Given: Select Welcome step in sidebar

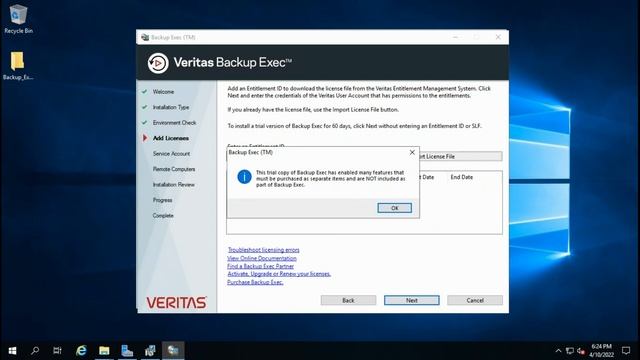Looking at the screenshot, I should [163, 92].
